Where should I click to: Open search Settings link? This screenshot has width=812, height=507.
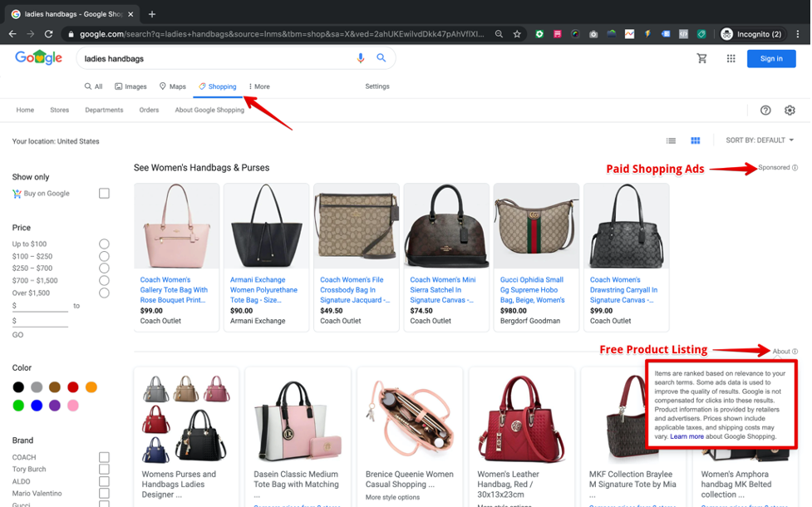pyautogui.click(x=377, y=86)
